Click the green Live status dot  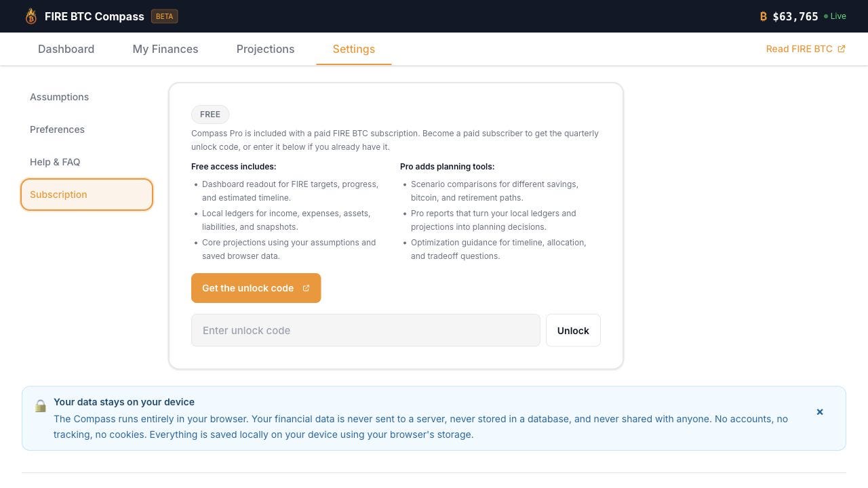[826, 16]
